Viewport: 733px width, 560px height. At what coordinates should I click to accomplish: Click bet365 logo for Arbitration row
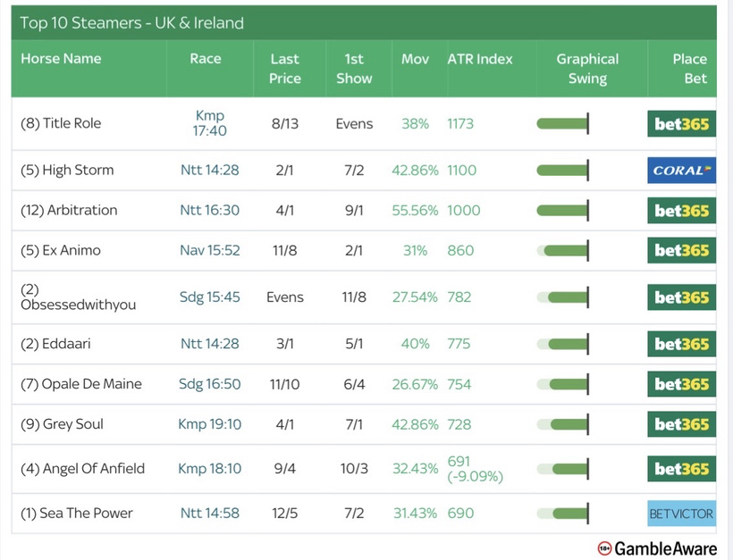pyautogui.click(x=681, y=211)
